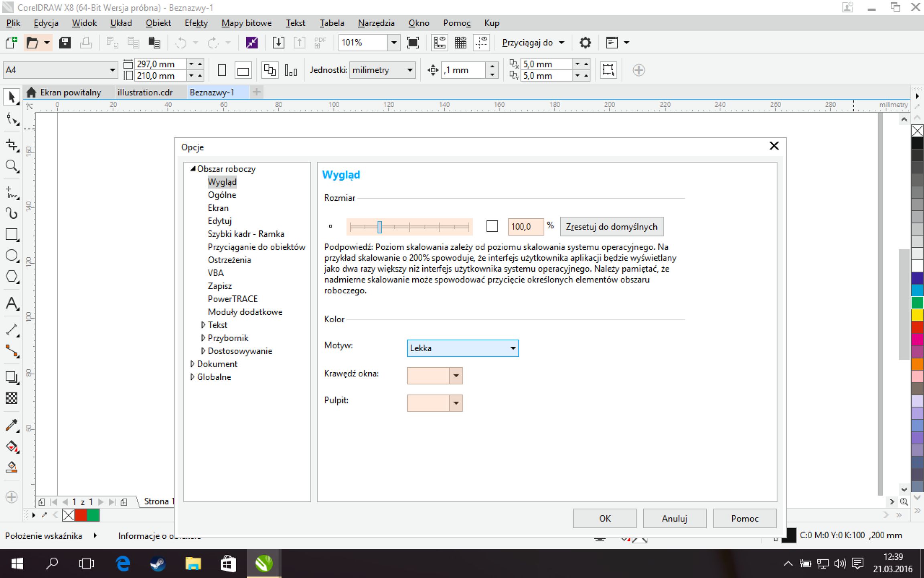Select Ogólne in options tree
This screenshot has width=924, height=578.
[222, 195]
